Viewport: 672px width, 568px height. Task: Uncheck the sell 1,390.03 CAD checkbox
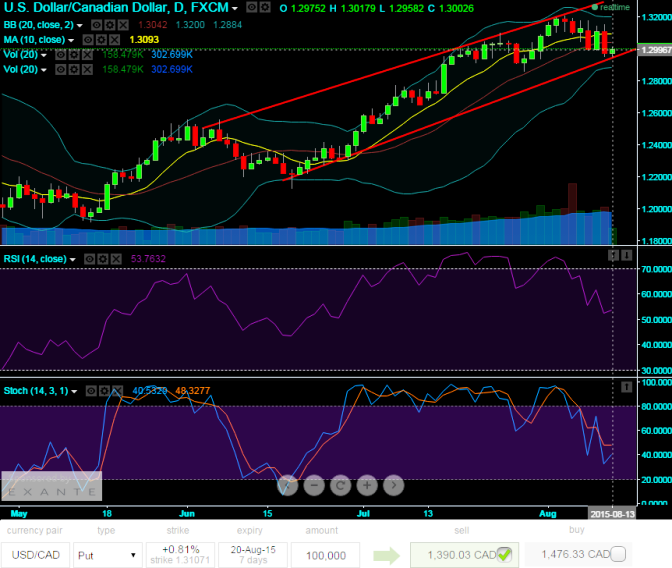click(504, 554)
